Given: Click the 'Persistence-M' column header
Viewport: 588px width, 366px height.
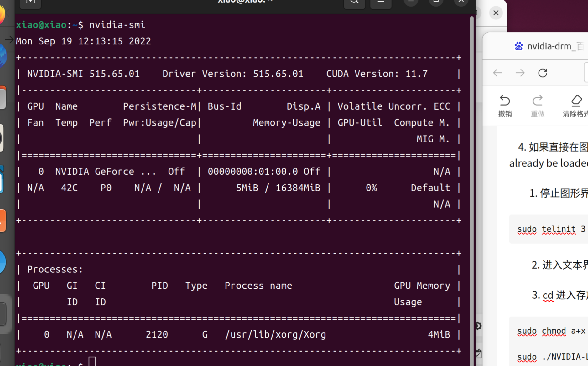Looking at the screenshot, I should pyautogui.click(x=160, y=106).
